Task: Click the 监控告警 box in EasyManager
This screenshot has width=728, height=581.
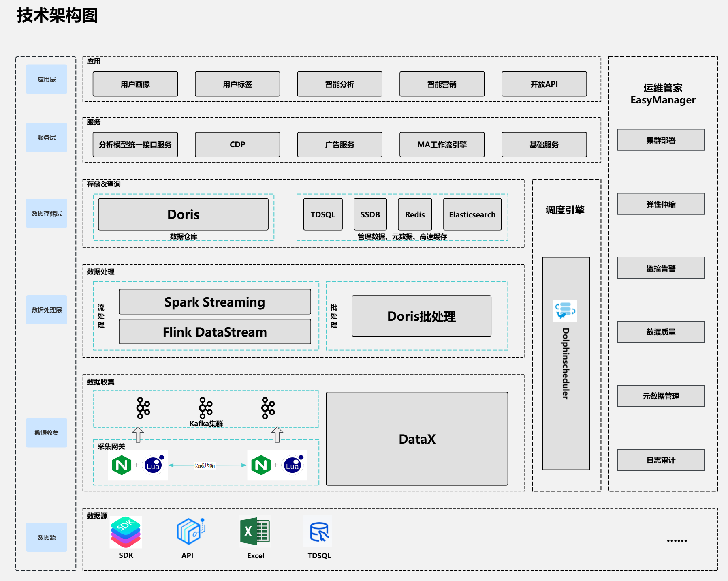Action: pos(661,268)
